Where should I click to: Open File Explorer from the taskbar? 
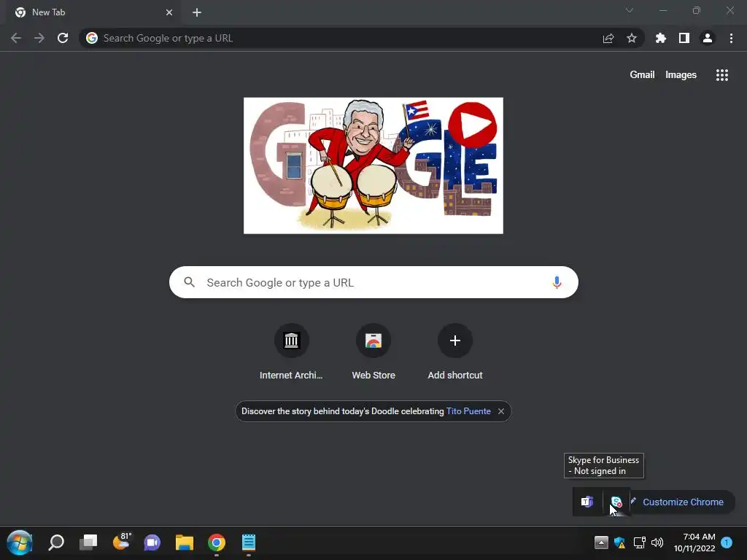(x=185, y=542)
